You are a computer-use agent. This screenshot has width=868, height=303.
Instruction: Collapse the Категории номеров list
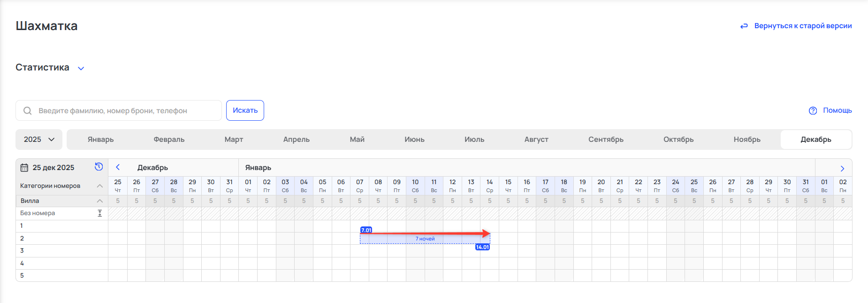99,186
